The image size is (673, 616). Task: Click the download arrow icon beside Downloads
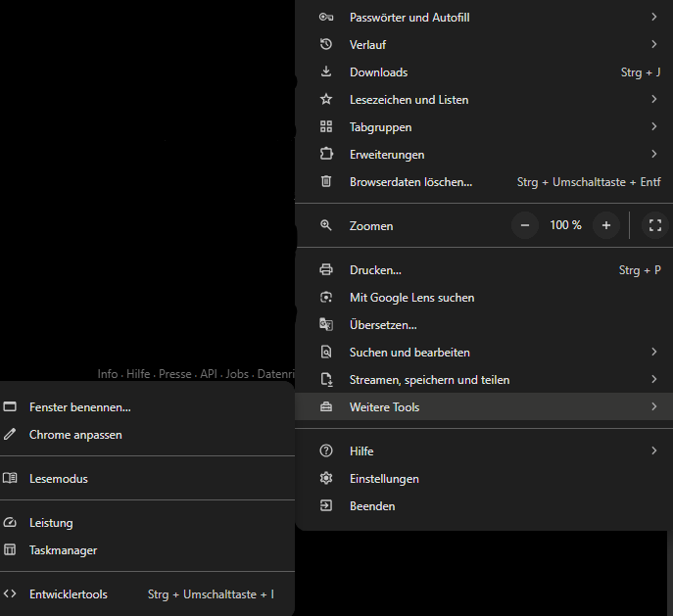(x=326, y=71)
